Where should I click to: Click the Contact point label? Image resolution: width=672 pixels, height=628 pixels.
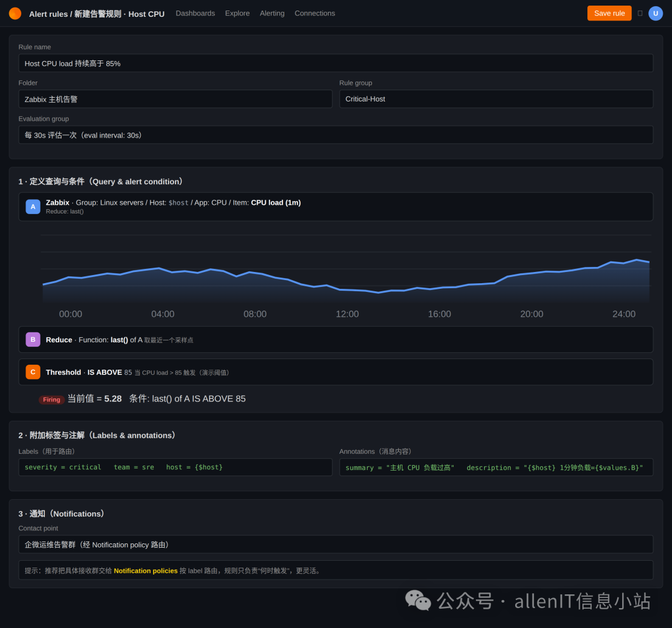click(38, 528)
